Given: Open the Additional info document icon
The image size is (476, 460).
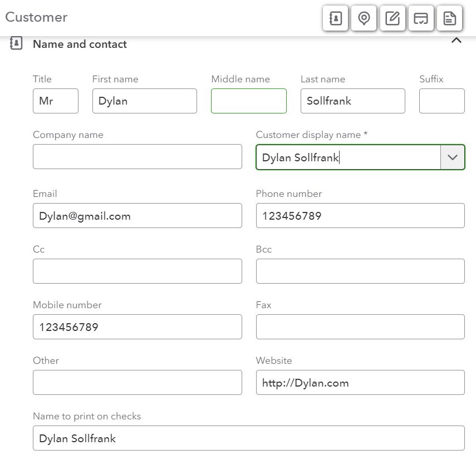Looking at the screenshot, I should click(450, 18).
